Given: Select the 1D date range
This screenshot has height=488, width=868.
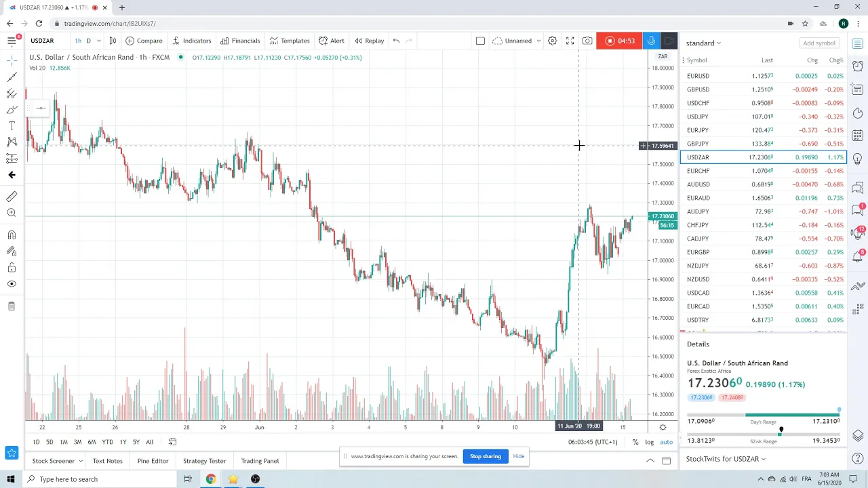Looking at the screenshot, I should tap(36, 442).
